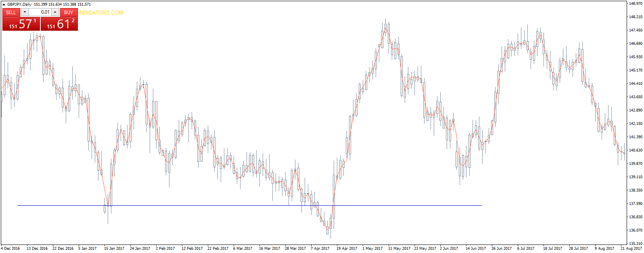
Task: Collapse the one-click trading panel arrow
Action: pyautogui.click(x=4, y=4)
